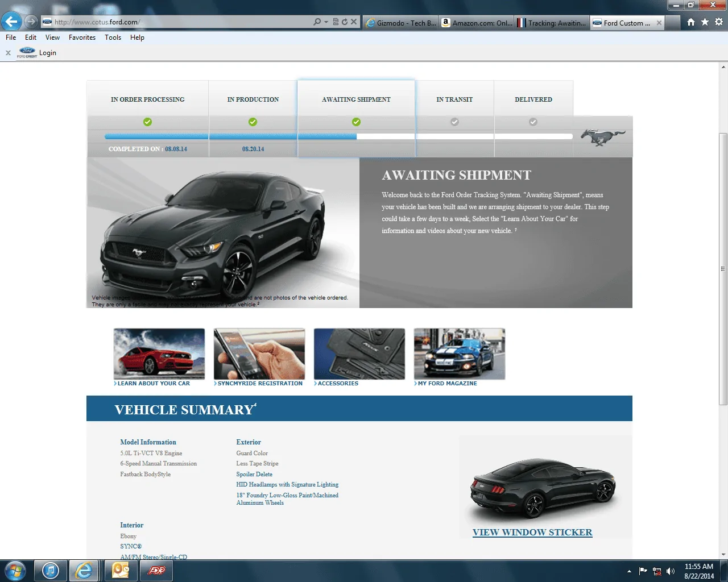Close the Ford Custom tab

click(x=659, y=23)
